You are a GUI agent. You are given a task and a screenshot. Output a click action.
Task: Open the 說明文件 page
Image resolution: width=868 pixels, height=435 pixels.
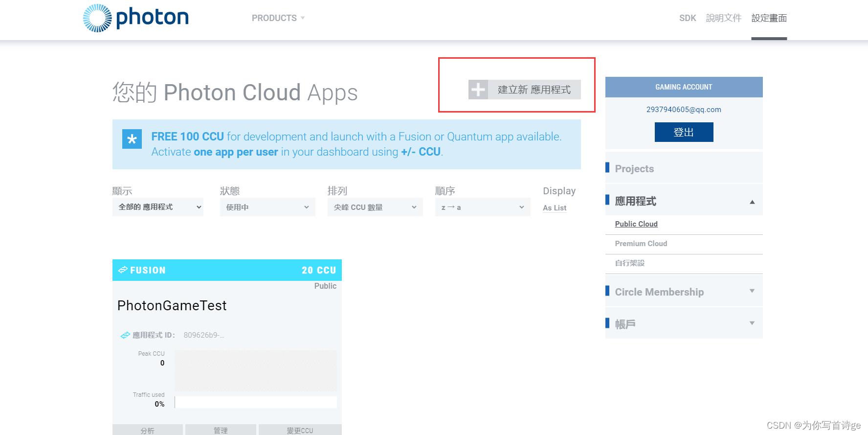(724, 18)
